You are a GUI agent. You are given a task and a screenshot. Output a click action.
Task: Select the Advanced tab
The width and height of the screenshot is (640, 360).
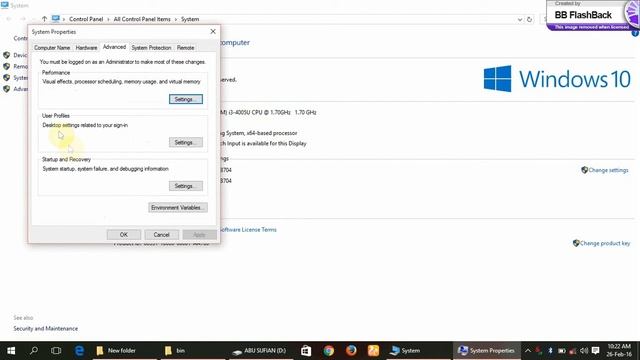(x=114, y=47)
